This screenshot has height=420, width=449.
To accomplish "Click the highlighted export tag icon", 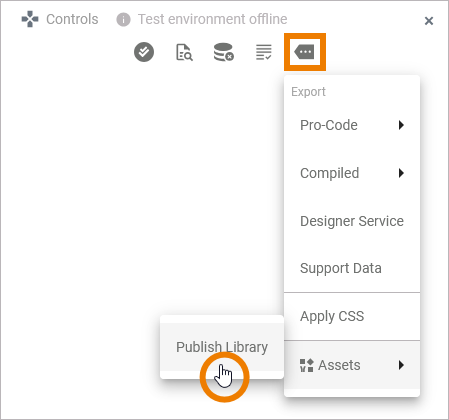I will tap(305, 52).
